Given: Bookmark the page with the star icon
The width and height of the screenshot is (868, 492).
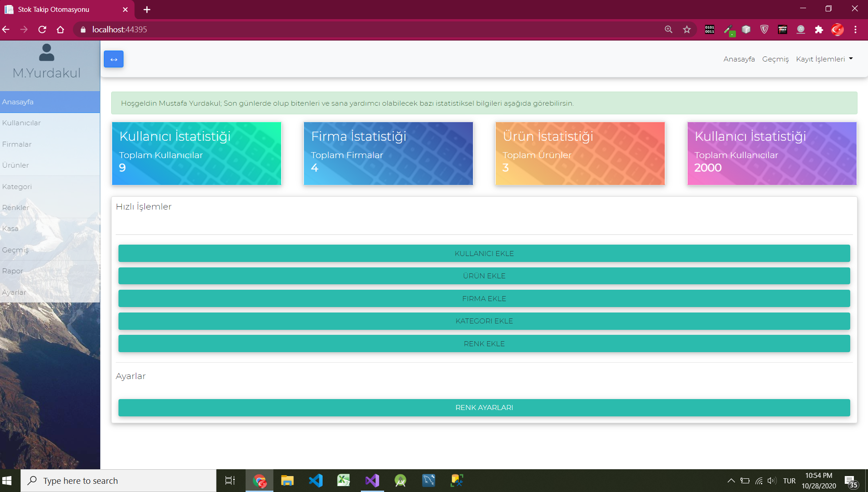Looking at the screenshot, I should pyautogui.click(x=687, y=29).
